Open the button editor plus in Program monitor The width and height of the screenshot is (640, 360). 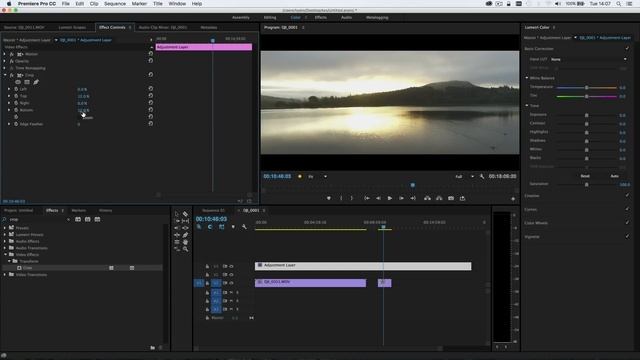[513, 199]
